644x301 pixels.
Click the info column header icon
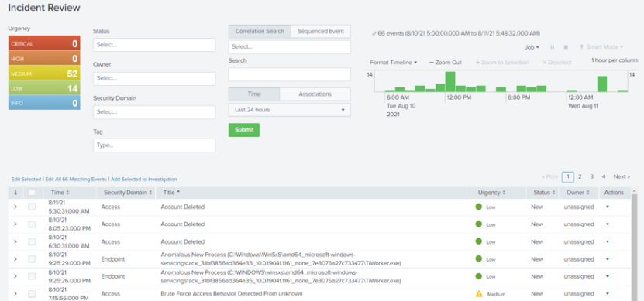tap(15, 193)
